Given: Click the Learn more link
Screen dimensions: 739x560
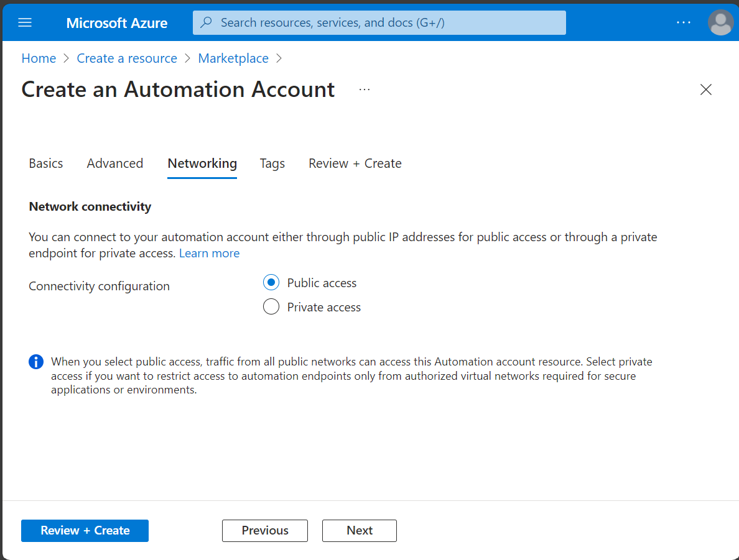Looking at the screenshot, I should coord(209,253).
